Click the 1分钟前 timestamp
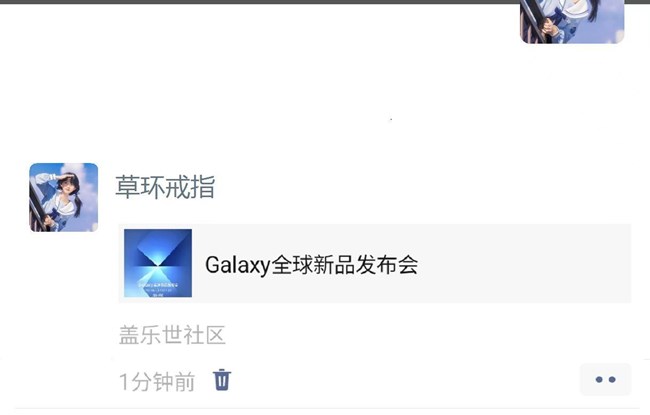 [157, 382]
